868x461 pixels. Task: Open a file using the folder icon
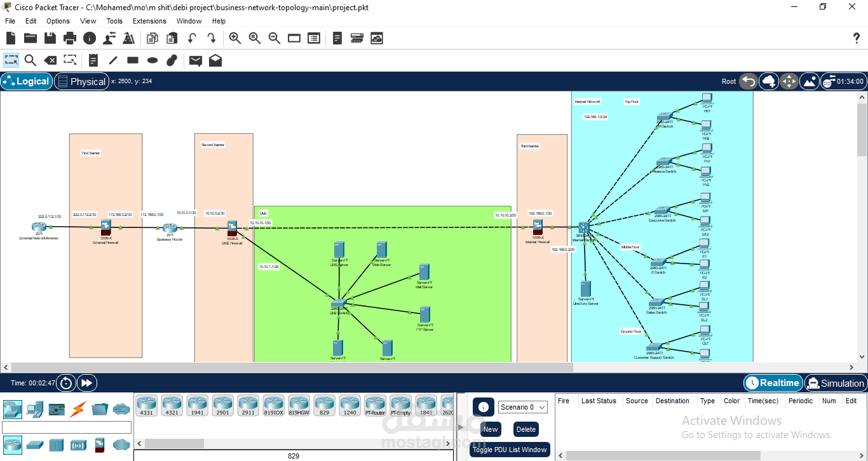click(31, 38)
